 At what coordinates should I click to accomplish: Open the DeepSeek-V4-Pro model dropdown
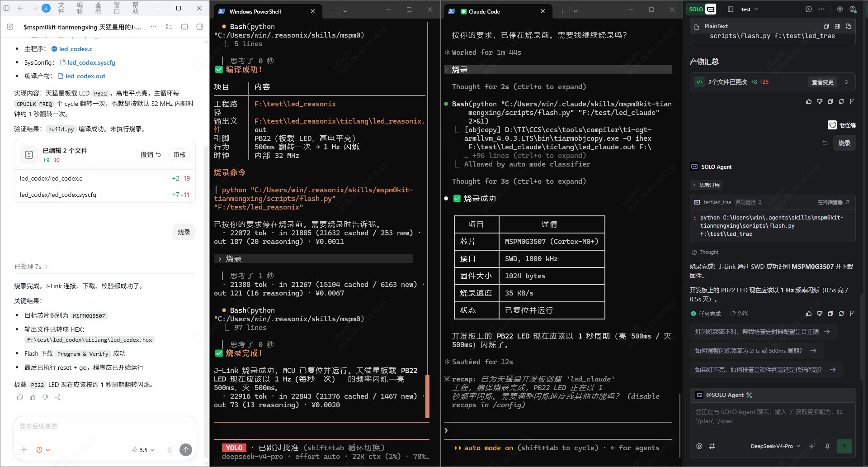(775, 446)
